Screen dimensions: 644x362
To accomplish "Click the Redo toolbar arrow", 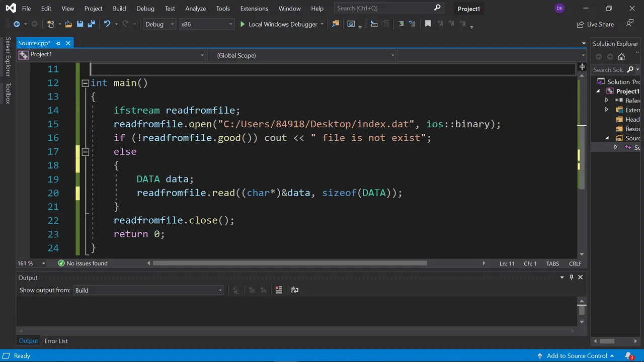I will (126, 24).
